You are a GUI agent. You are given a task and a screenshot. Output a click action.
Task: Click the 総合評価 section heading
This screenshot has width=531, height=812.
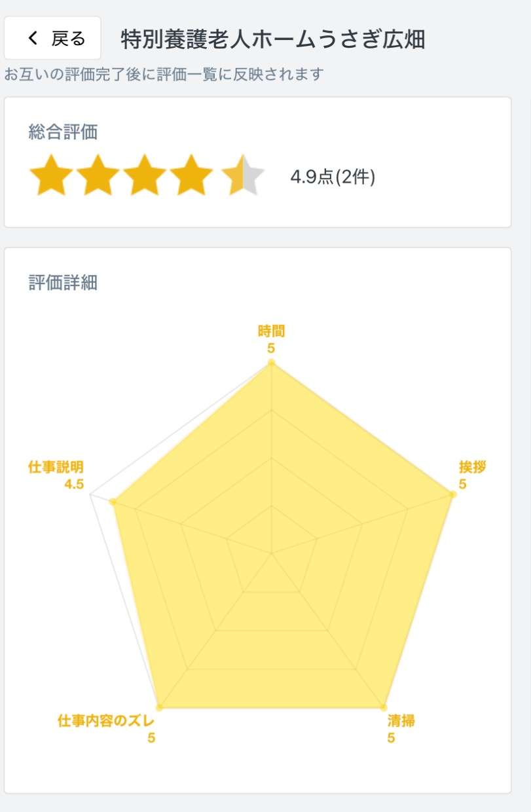pos(63,133)
